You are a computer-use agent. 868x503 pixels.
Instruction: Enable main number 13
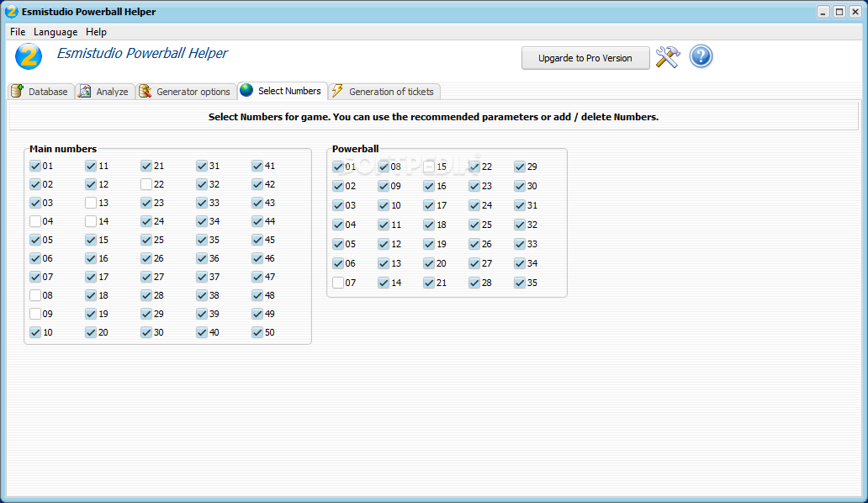coord(91,203)
